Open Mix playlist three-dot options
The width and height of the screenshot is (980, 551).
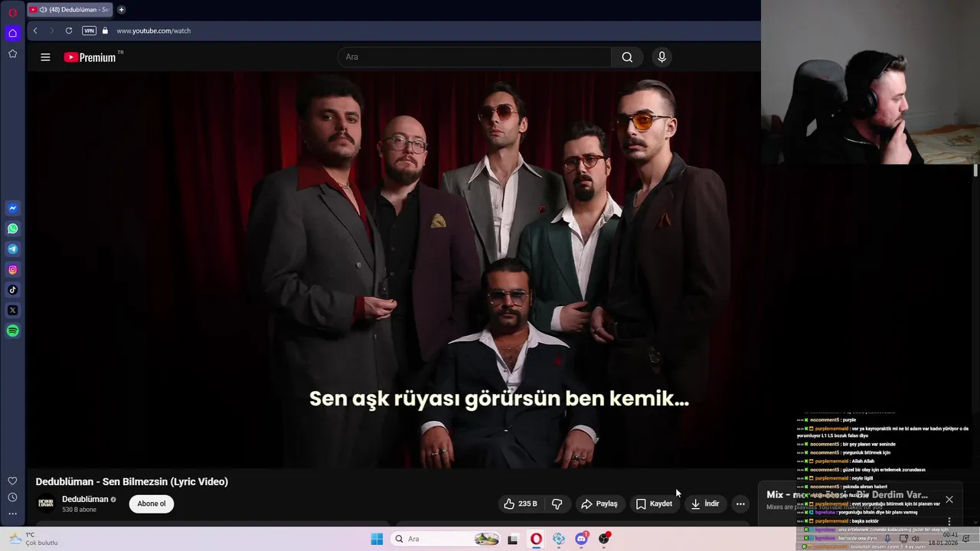click(x=949, y=521)
